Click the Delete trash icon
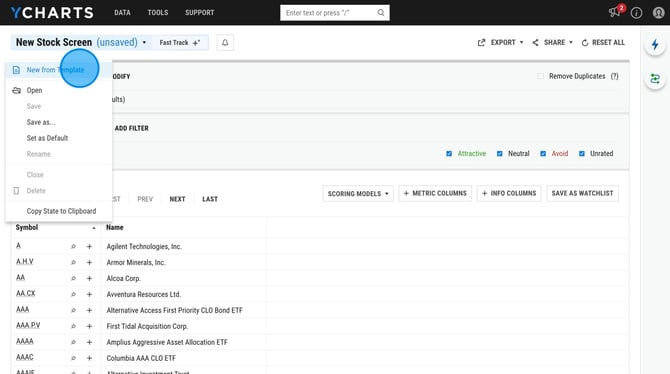This screenshot has height=374, width=670. (16, 191)
